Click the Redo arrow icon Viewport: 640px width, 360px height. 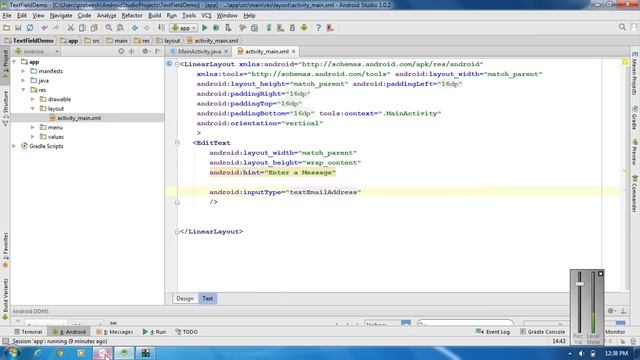point(56,28)
